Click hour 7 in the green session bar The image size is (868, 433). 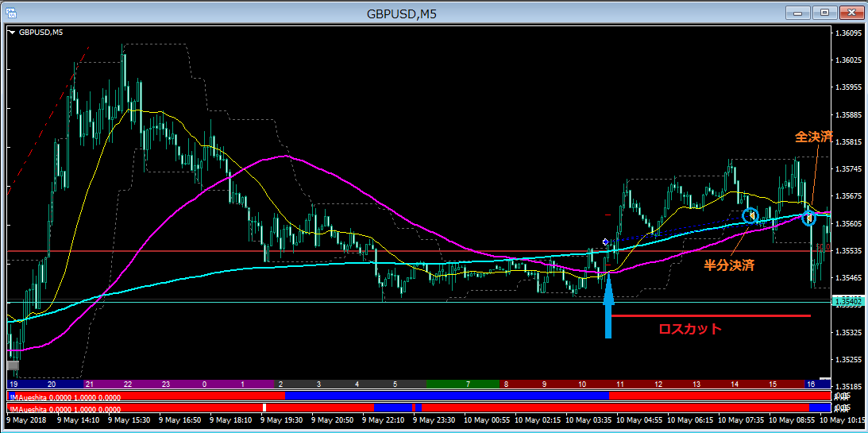pyautogui.click(x=469, y=384)
